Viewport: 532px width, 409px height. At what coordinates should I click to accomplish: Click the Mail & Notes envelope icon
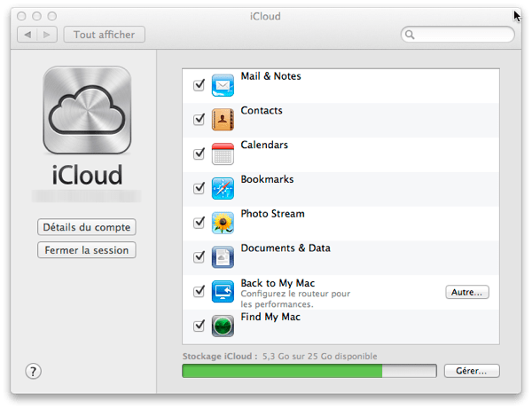tap(223, 85)
